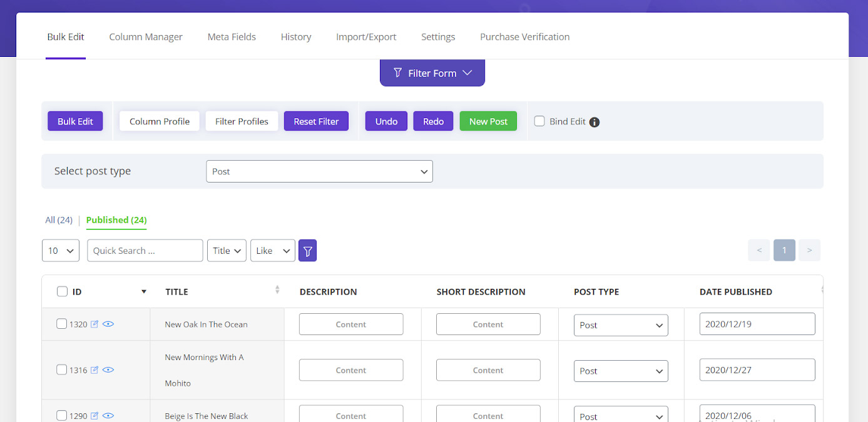Select checkbox for post 1320
Screen dimensions: 868x422
pos(61,324)
